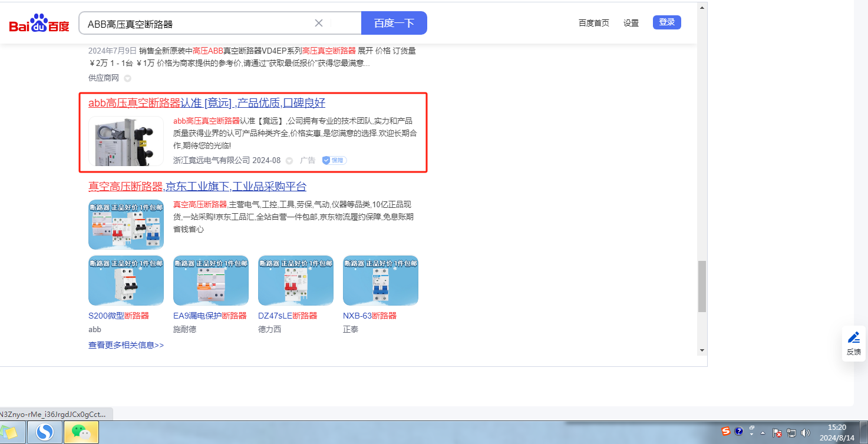Open the large JD breaker thumbnail beside description
Image resolution: width=868 pixels, height=444 pixels.
coord(126,225)
